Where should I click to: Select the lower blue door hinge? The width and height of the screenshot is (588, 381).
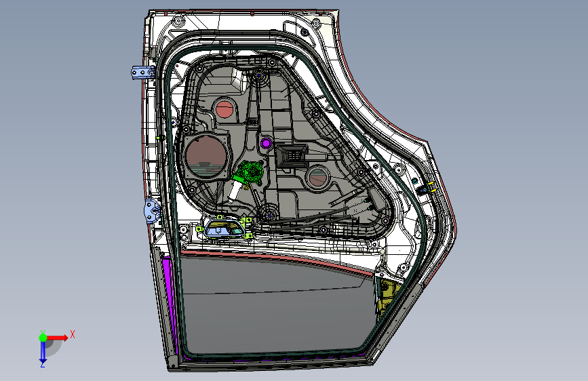(x=152, y=212)
